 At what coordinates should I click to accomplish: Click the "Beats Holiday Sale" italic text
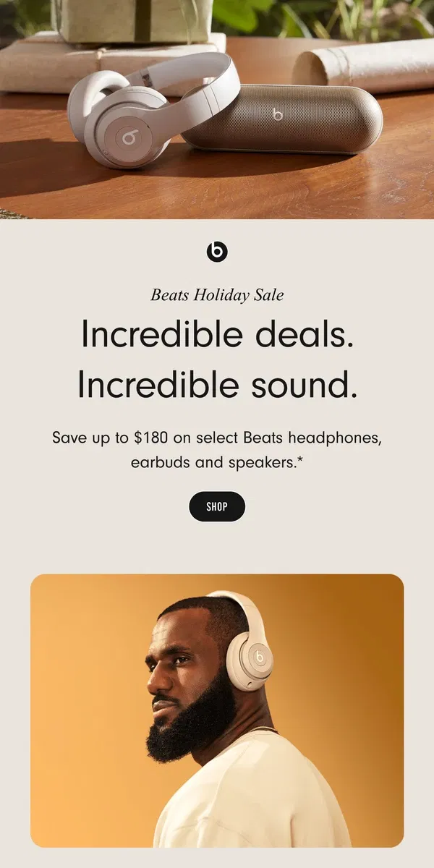[217, 294]
